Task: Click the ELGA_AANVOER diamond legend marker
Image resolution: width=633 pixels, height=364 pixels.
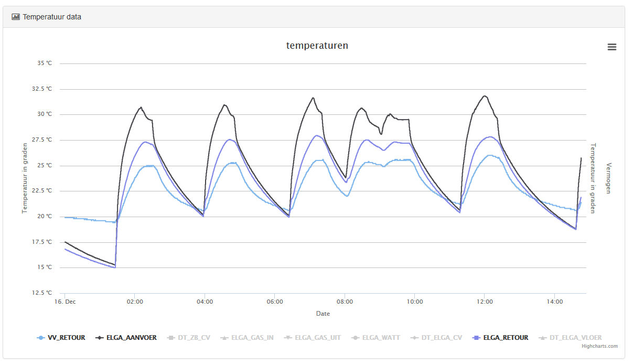Action: pos(99,338)
